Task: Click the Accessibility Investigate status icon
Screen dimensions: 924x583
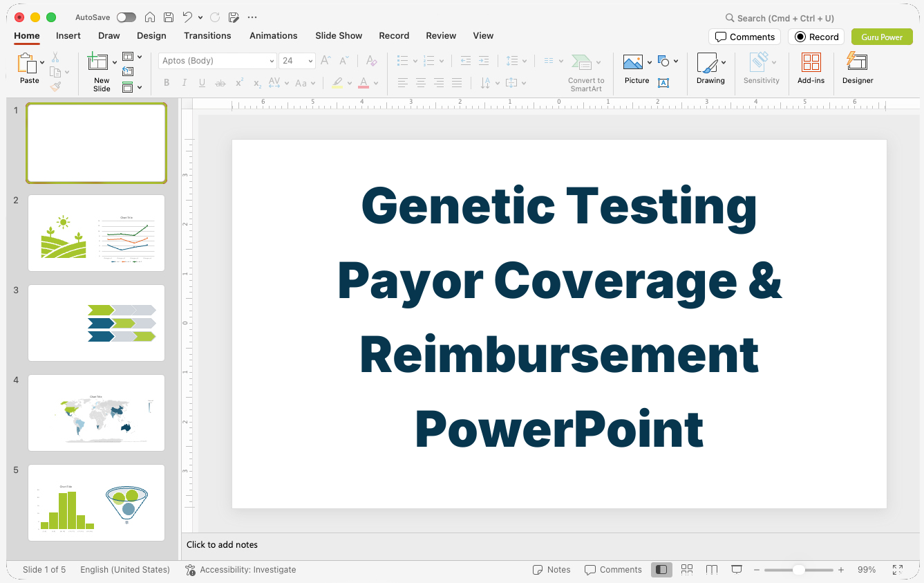Action: pyautogui.click(x=190, y=570)
